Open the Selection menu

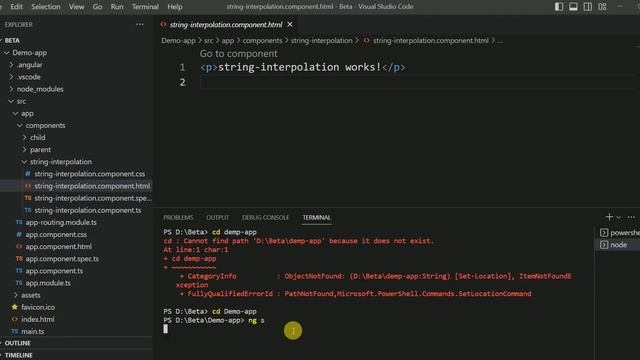click(46, 7)
